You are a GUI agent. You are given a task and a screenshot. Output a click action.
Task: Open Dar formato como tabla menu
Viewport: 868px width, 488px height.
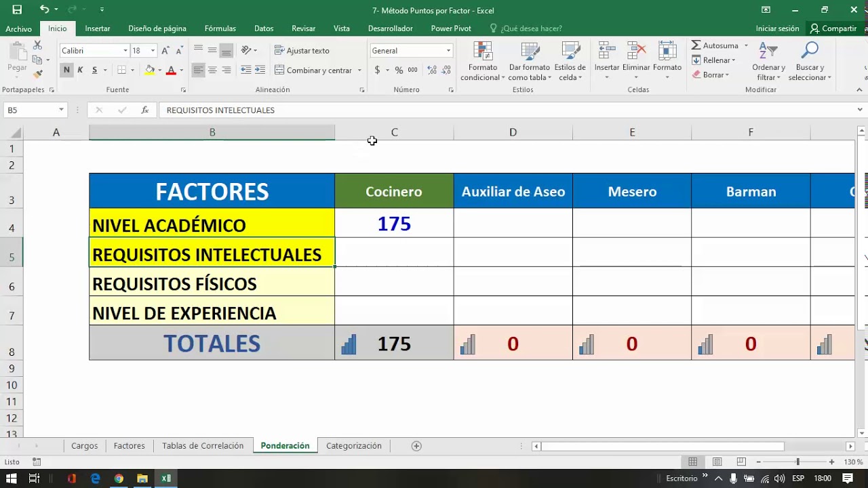(x=530, y=62)
